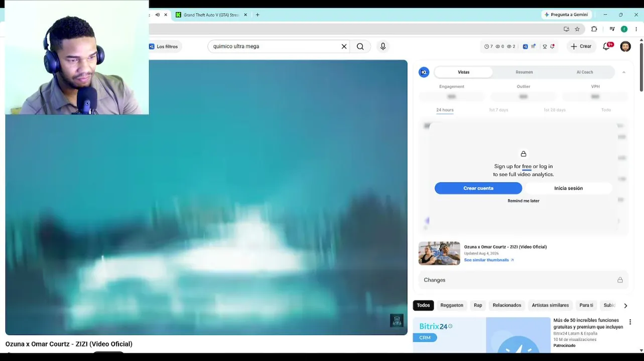
Task: Close the Grand Theft Auto V tab
Action: coord(245,15)
